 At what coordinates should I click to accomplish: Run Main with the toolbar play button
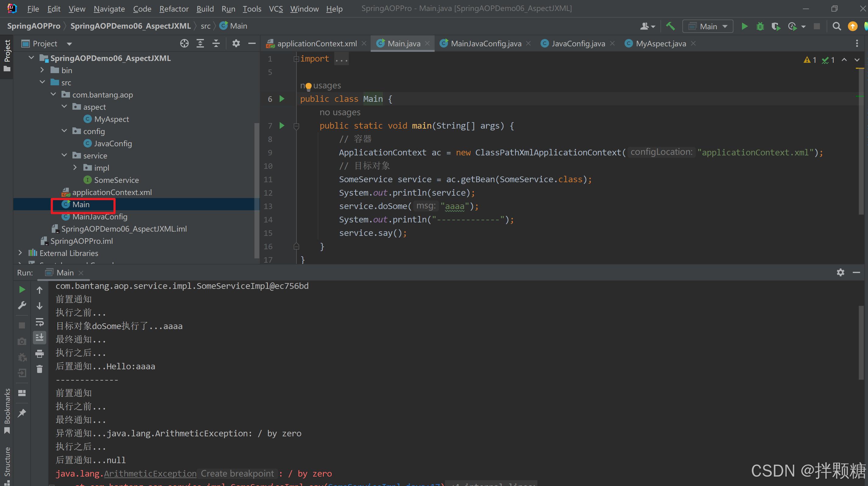click(744, 26)
